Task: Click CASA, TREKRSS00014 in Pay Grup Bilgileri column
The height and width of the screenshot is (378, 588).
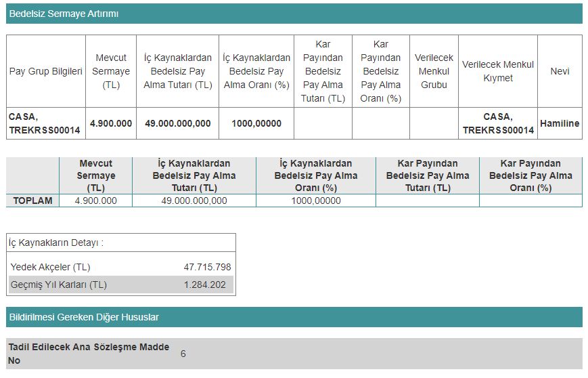Action: tap(44, 123)
